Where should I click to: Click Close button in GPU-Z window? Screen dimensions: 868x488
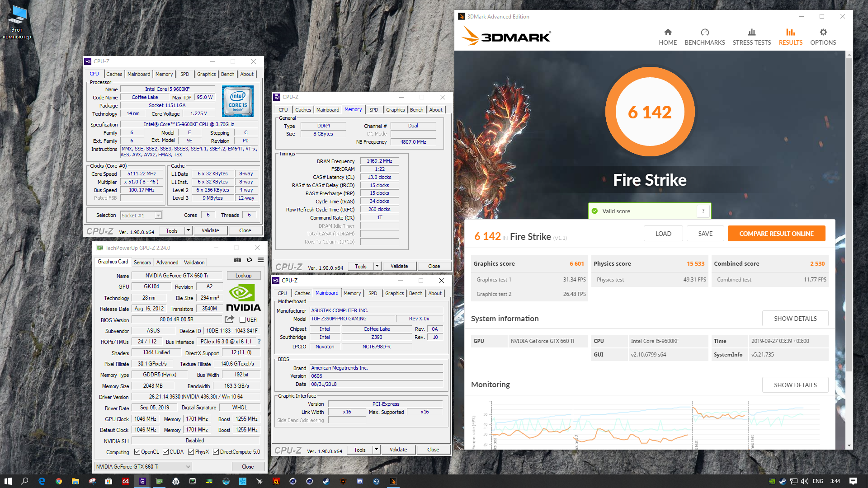[x=248, y=467]
